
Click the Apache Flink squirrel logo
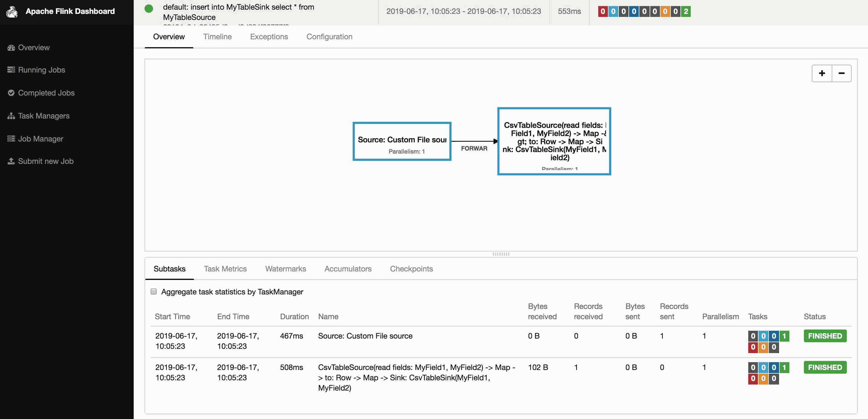(x=12, y=12)
